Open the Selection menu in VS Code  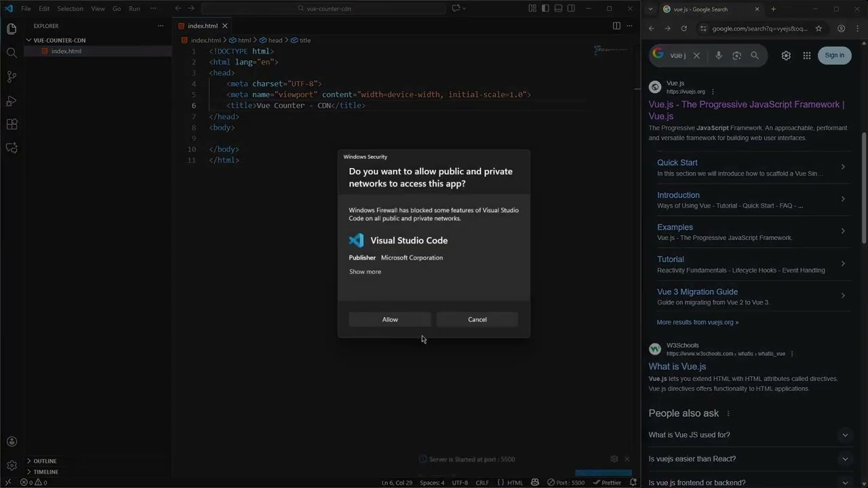(x=70, y=9)
